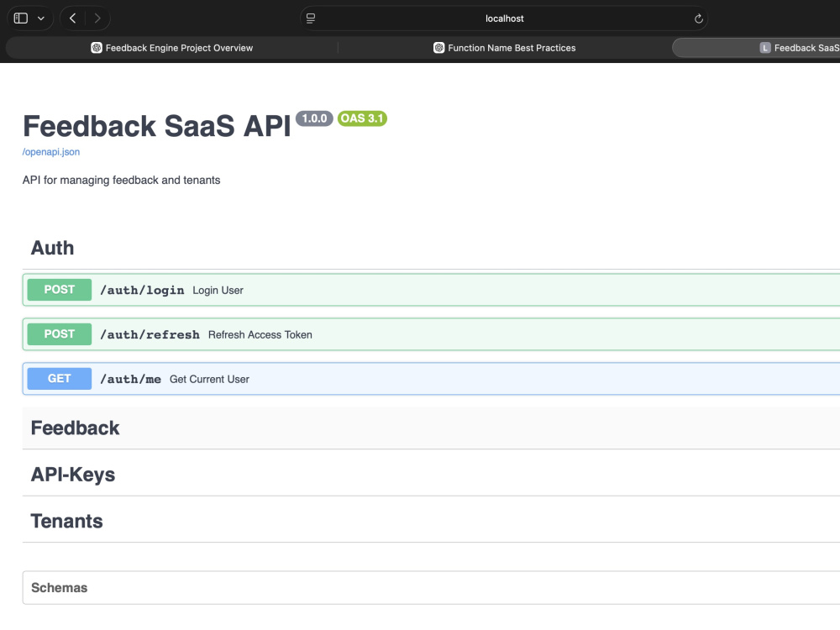Viewport: 840px width, 630px height.
Task: Collapse the Auth section
Action: pos(52,248)
